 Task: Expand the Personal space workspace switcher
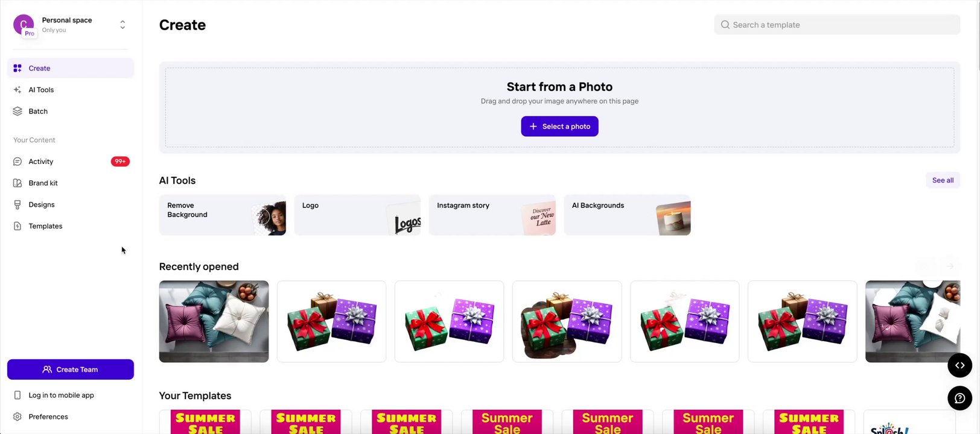(x=122, y=25)
